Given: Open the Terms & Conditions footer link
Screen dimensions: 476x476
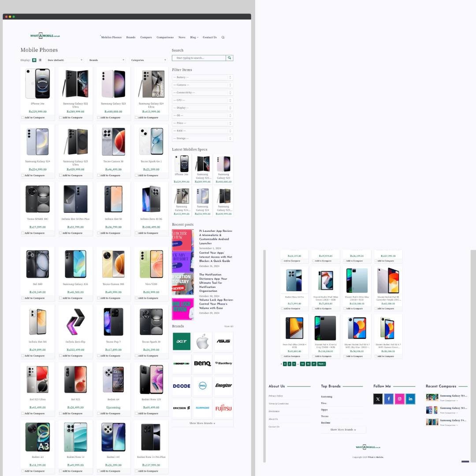Looking at the screenshot, I should pos(279,404).
